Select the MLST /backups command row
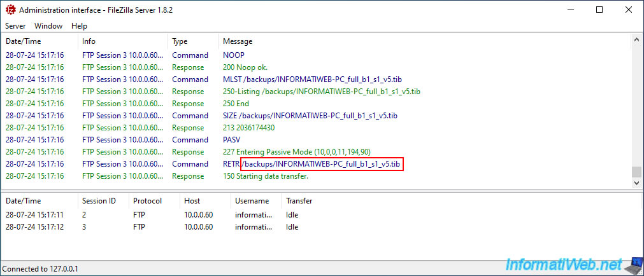This screenshot has height=276, width=644. coord(316,79)
